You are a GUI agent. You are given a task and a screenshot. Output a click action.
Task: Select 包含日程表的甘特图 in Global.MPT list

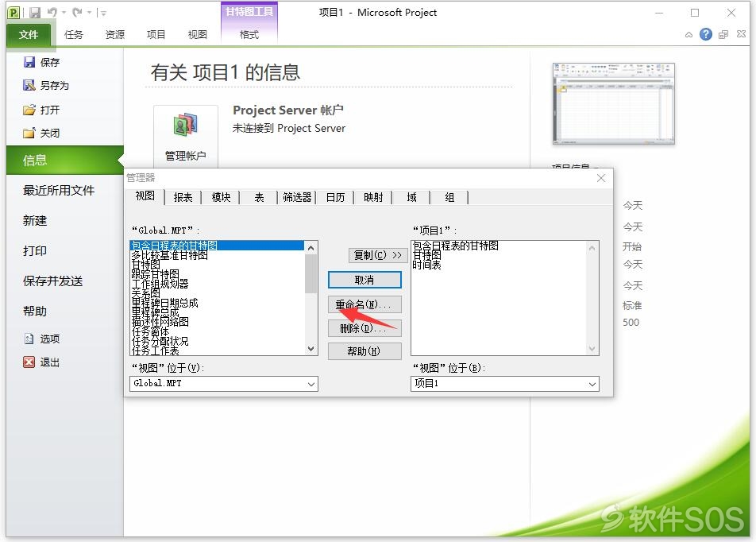click(217, 246)
